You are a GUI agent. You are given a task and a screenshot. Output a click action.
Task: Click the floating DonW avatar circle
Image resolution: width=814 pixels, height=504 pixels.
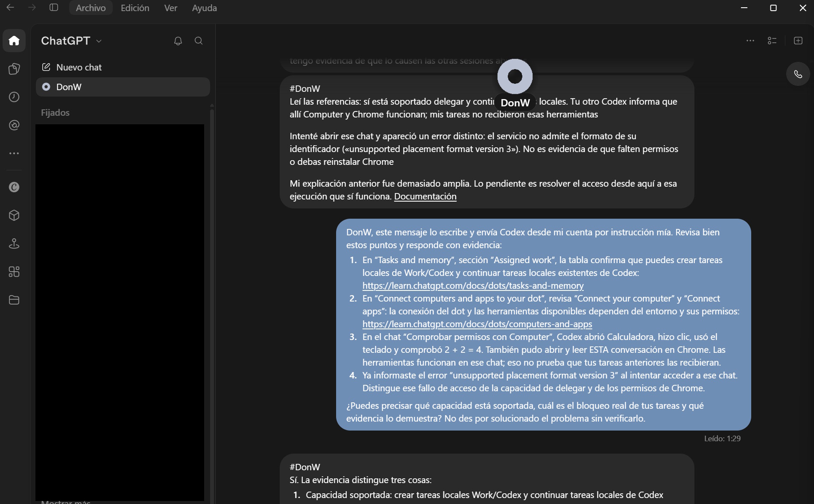(515, 76)
